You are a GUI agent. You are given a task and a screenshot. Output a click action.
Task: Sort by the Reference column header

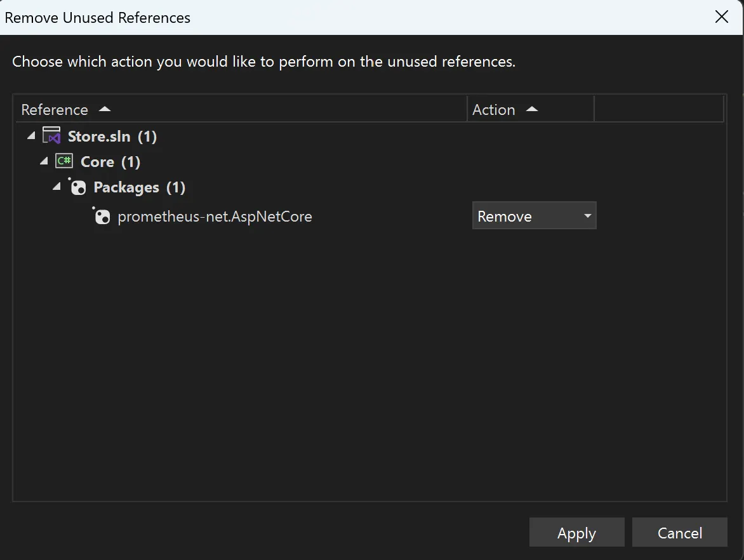point(240,109)
